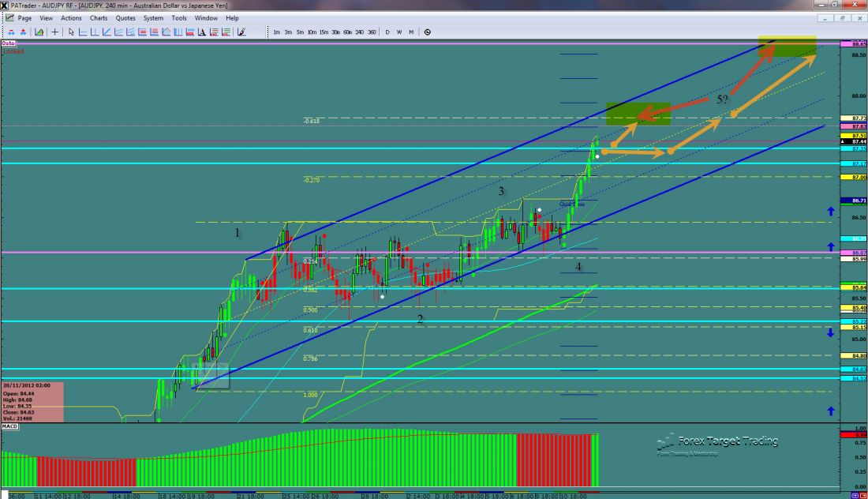Open the Charts menu
868x499 pixels.
point(99,17)
